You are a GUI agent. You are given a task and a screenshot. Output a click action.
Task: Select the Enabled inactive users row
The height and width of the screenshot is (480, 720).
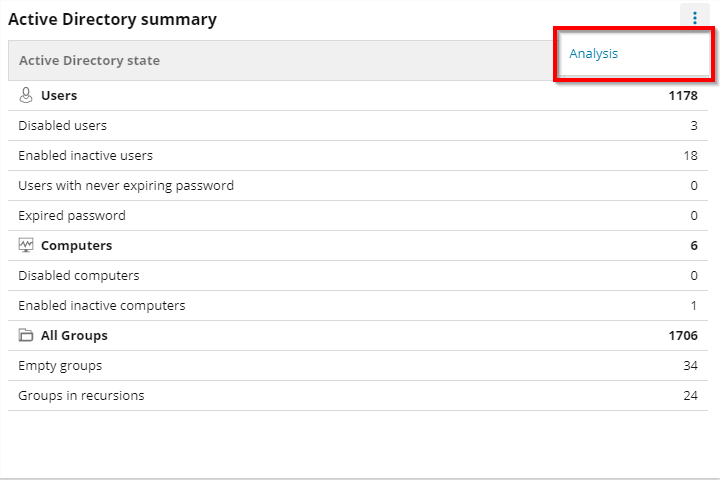coord(86,156)
